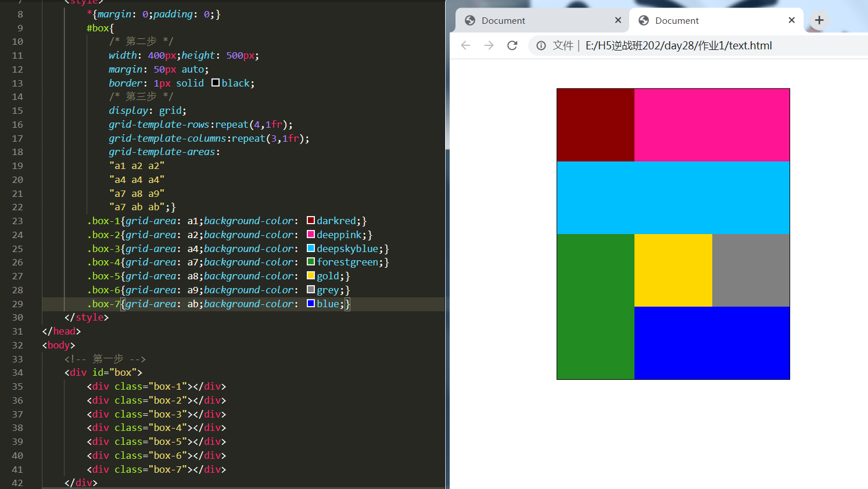Open a new browser tab
This screenshot has height=489, width=868.
click(x=819, y=20)
